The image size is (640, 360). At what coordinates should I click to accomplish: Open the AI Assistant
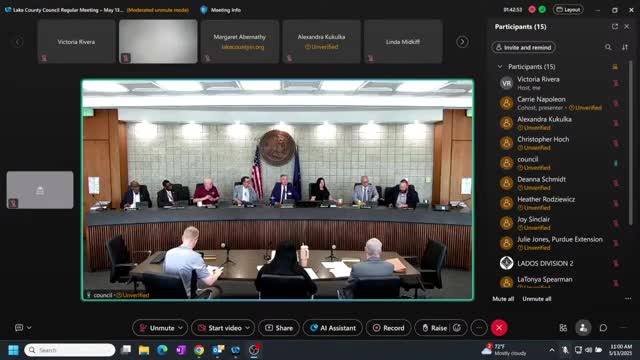pyautogui.click(x=332, y=328)
